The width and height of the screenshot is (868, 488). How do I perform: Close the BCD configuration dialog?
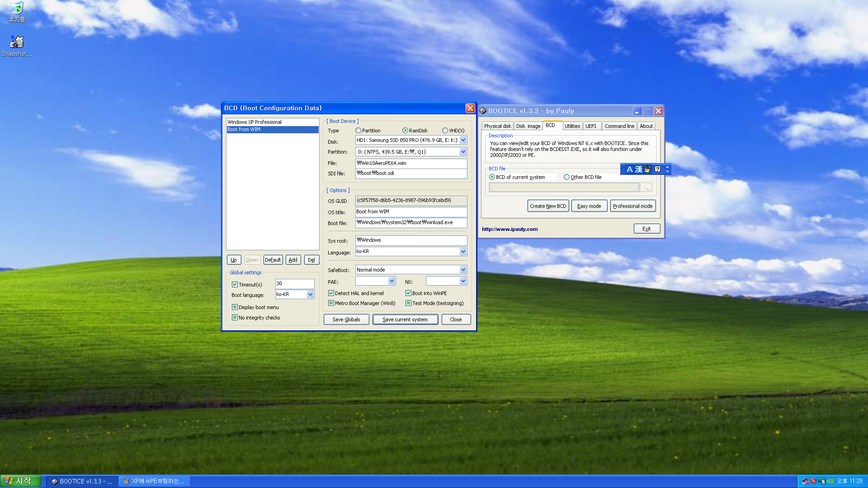click(x=470, y=108)
